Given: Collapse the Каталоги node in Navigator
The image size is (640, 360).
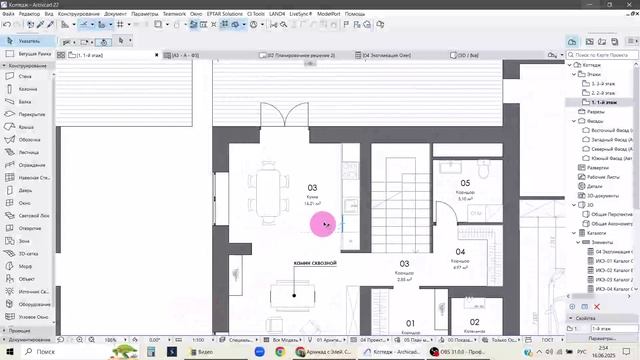Looking at the screenshot, I should (574, 233).
